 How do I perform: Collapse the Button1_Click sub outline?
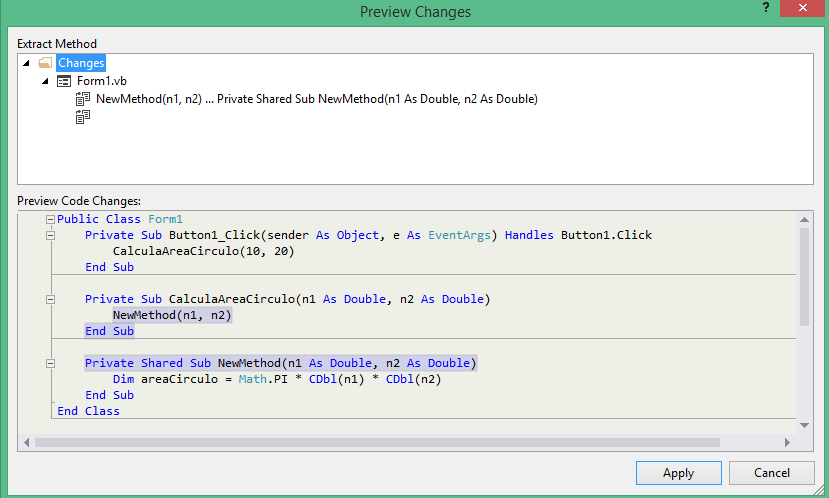point(50,235)
